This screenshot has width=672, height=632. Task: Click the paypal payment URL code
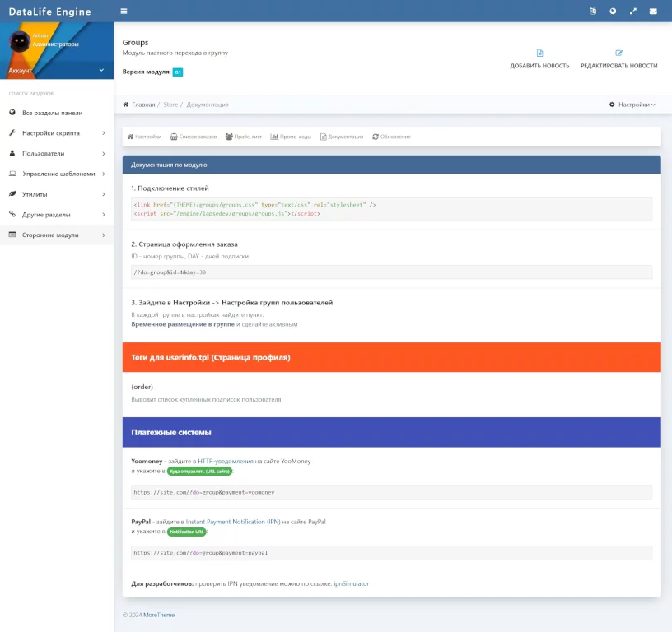pyautogui.click(x=392, y=553)
